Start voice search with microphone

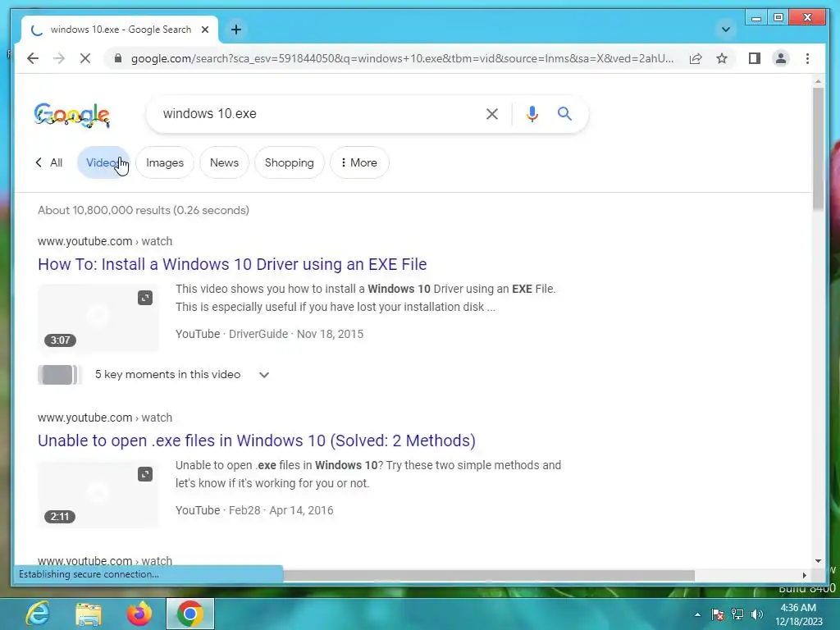(532, 113)
